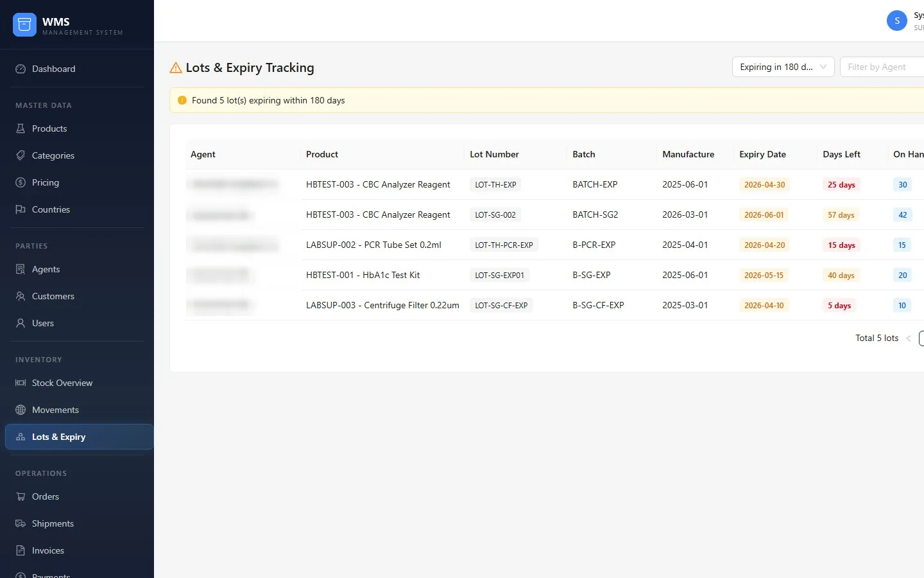The width and height of the screenshot is (924, 578).
Task: Open the Movements menu item
Action: (80, 410)
